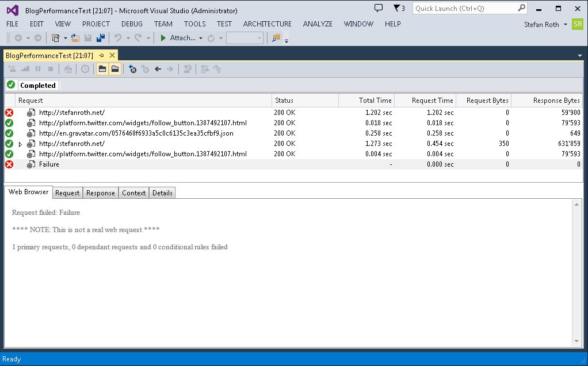The width and height of the screenshot is (588, 366).
Task: Click the Save All icon
Action: [x=101, y=38]
